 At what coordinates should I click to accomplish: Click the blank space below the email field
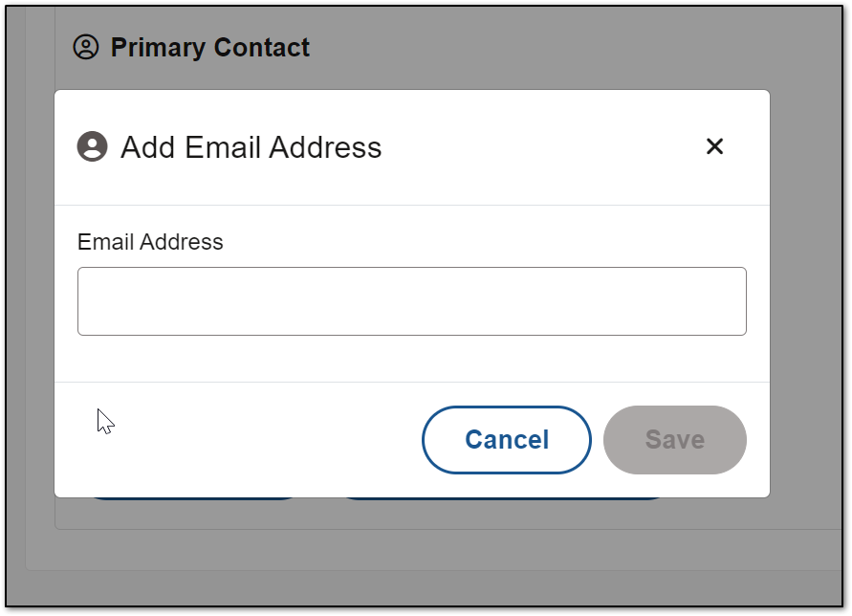click(412, 358)
